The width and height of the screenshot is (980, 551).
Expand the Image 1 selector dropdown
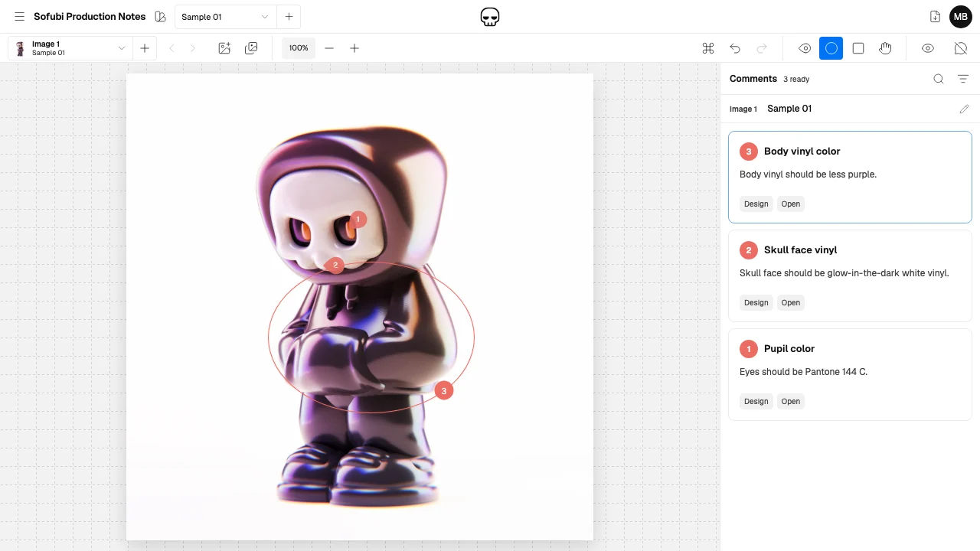tap(69, 48)
